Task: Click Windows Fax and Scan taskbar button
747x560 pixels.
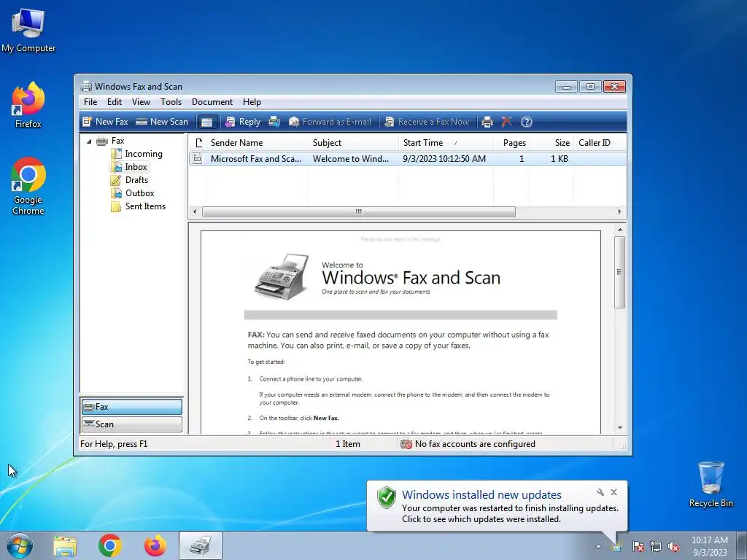Action: [x=201, y=546]
